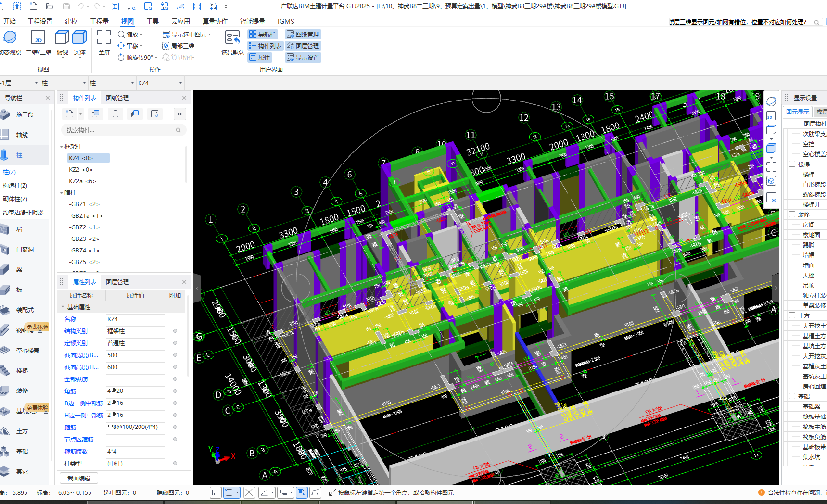Select 墙 wall icon in navigation bar

point(5,229)
